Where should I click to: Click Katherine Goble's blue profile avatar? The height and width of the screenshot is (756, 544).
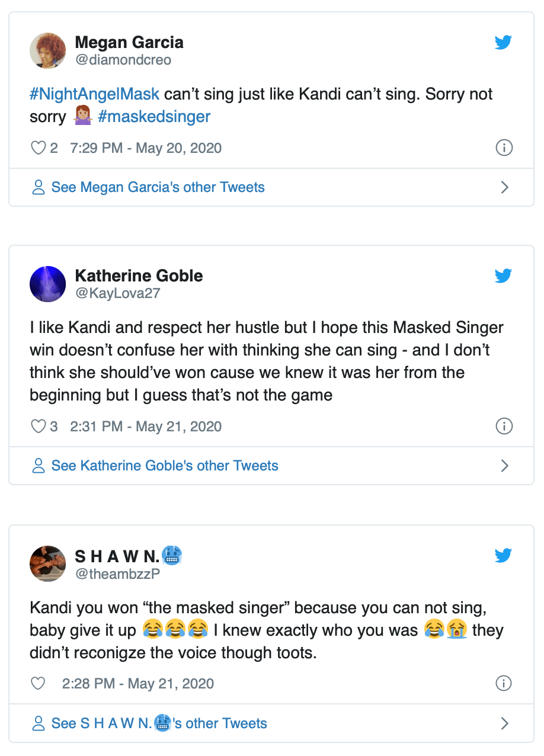pyautogui.click(x=47, y=284)
